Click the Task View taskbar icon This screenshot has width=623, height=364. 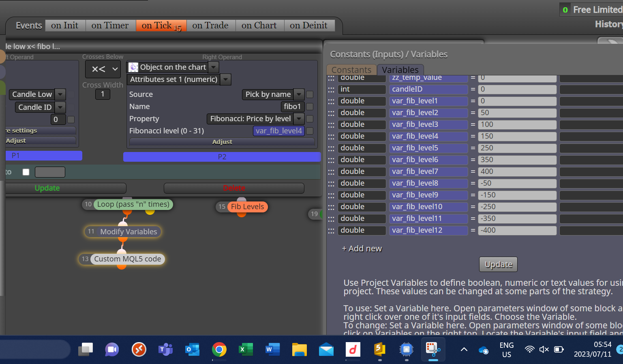pyautogui.click(x=86, y=349)
